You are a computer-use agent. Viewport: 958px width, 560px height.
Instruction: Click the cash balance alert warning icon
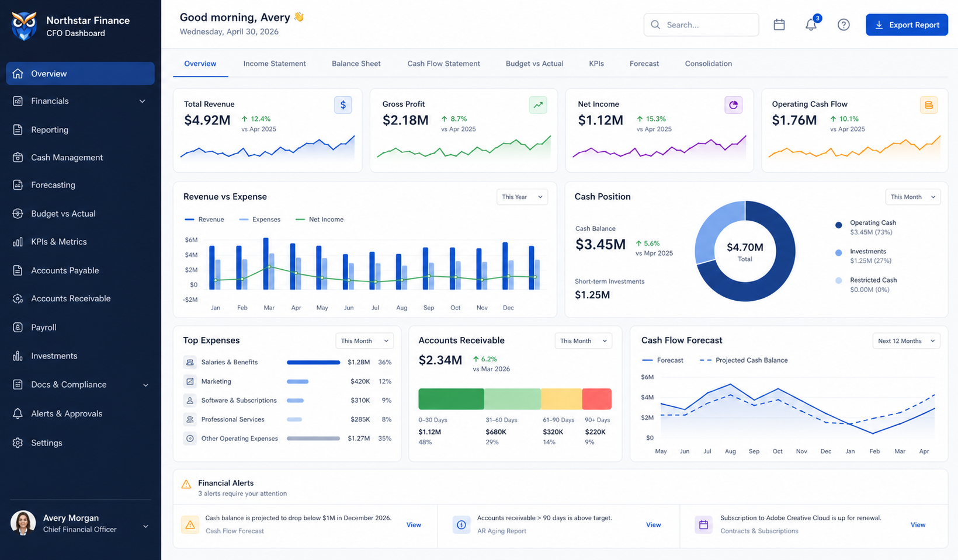point(190,525)
